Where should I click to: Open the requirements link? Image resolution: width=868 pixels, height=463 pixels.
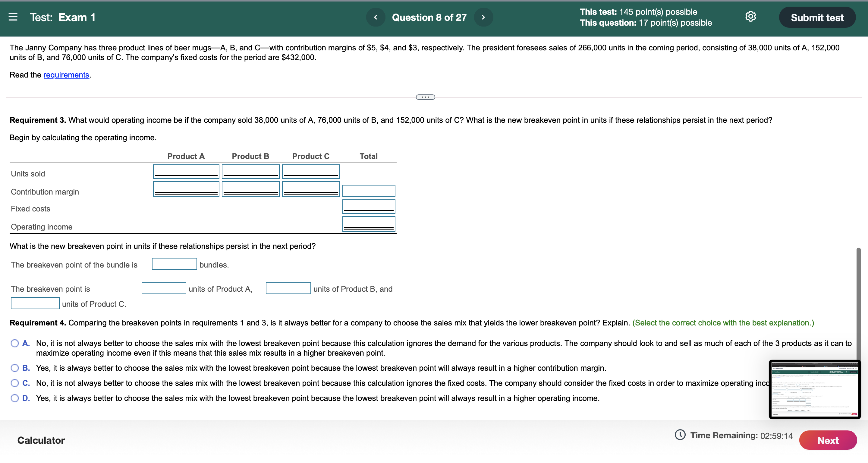(x=66, y=75)
